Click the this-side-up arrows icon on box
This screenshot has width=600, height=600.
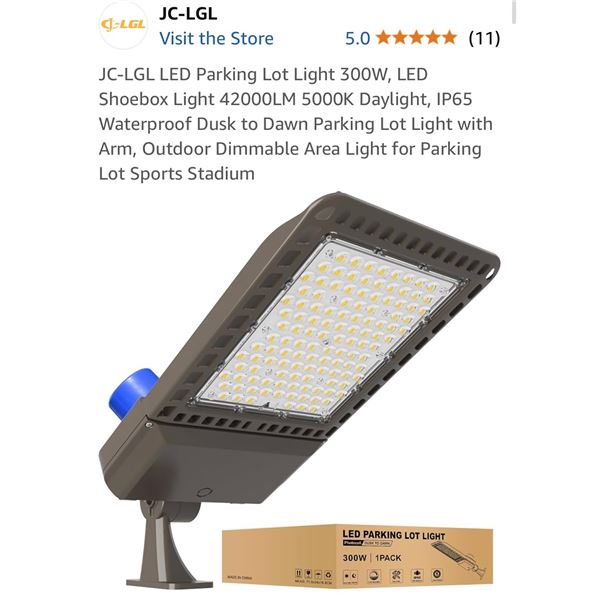click(298, 574)
